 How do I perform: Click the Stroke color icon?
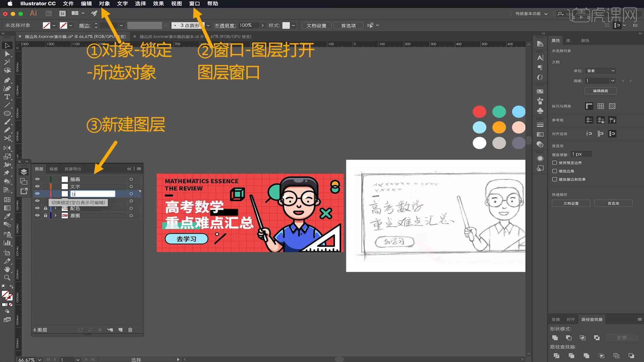tap(64, 25)
